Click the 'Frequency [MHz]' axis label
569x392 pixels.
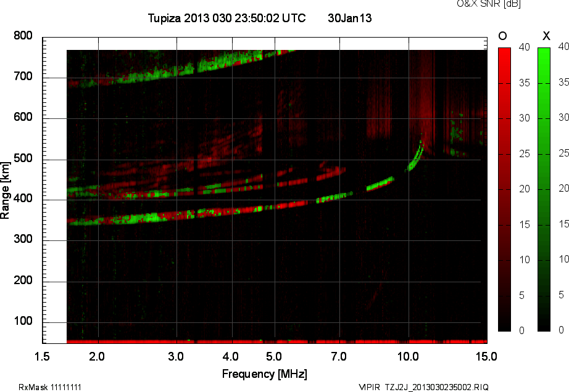(x=265, y=374)
